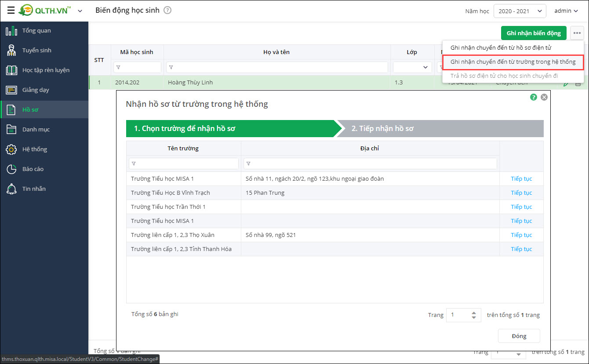Select Giảng dạy in the sidebar
The width and height of the screenshot is (589, 364).
pyautogui.click(x=44, y=90)
